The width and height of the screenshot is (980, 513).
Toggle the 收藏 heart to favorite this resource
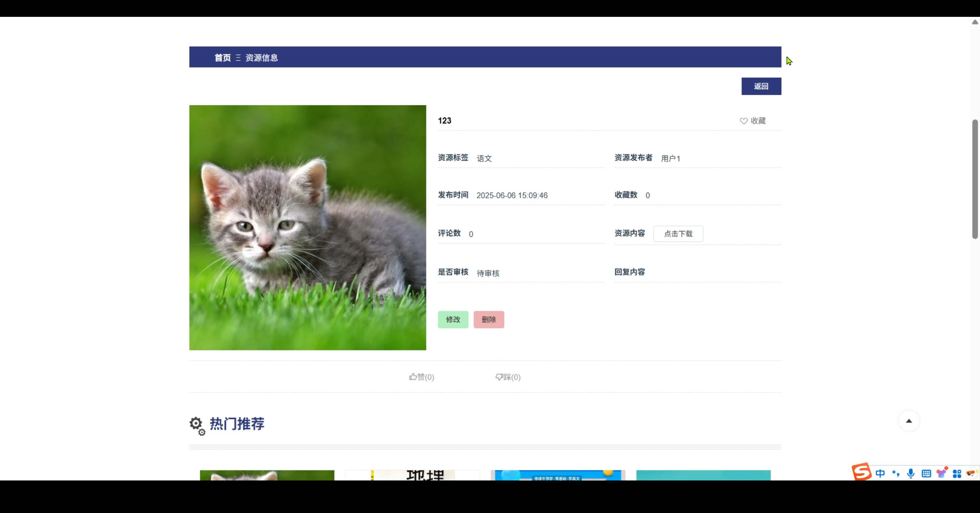pos(753,121)
